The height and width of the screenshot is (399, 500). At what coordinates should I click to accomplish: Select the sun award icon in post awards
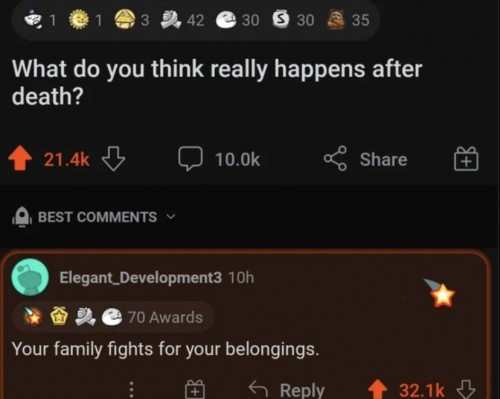coord(79,20)
